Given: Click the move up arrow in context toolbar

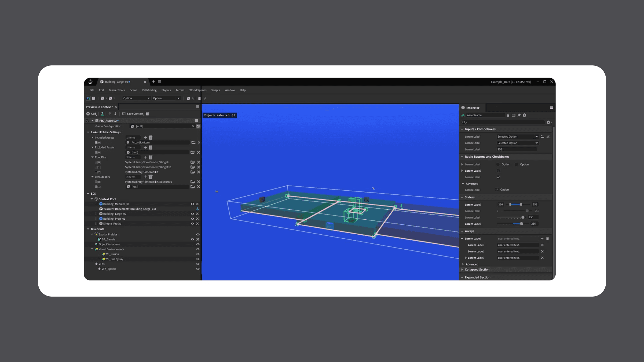Looking at the screenshot, I should point(110,114).
